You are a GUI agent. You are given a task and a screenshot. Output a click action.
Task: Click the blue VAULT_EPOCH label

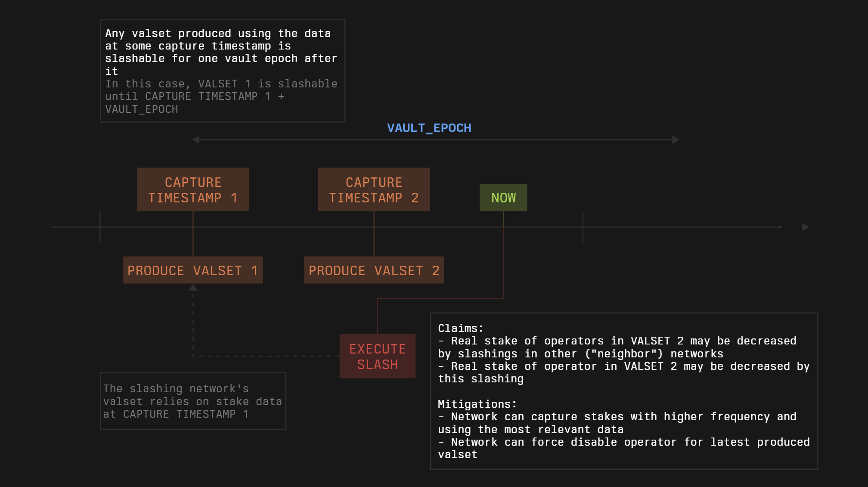point(429,128)
